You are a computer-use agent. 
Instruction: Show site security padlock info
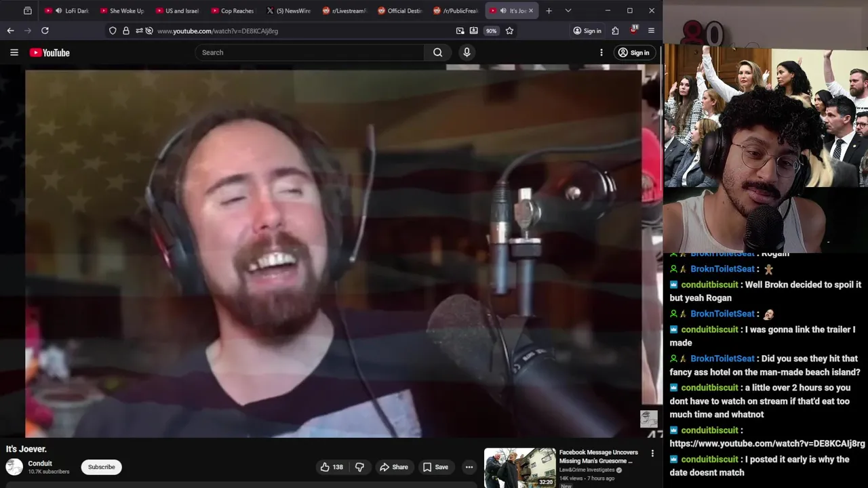point(125,30)
